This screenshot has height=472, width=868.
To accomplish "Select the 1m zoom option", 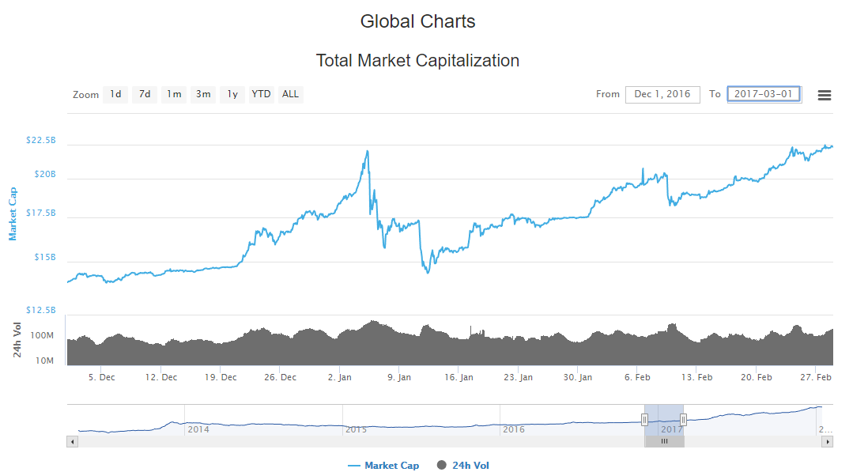I will point(174,95).
